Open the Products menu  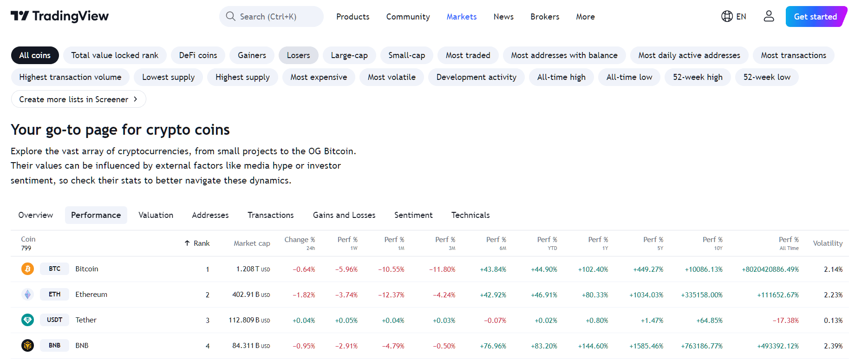352,17
